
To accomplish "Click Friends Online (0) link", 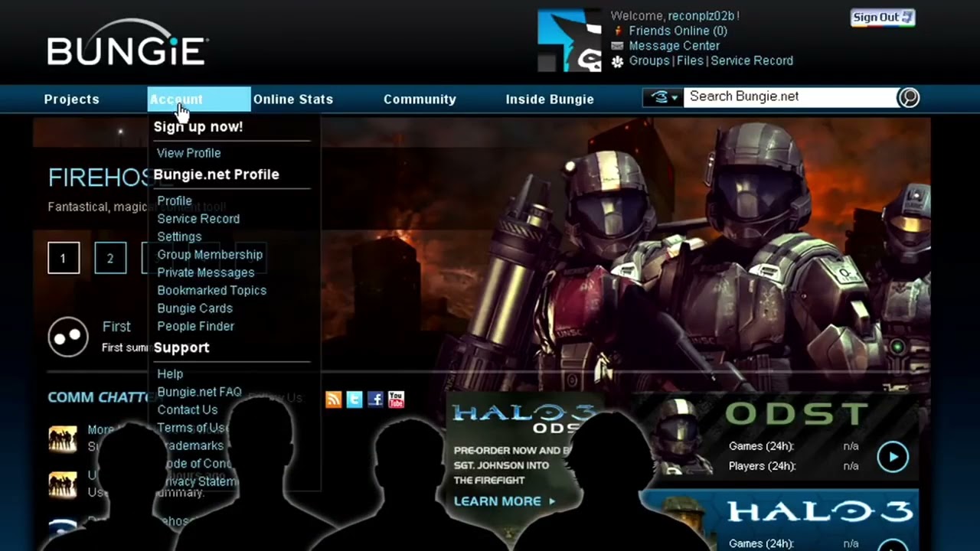I will [x=678, y=31].
